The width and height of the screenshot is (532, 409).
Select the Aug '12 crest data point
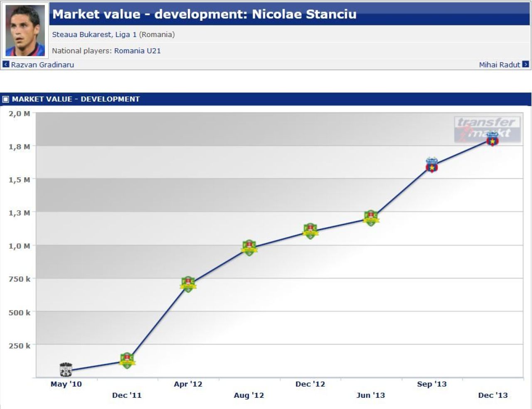click(249, 248)
